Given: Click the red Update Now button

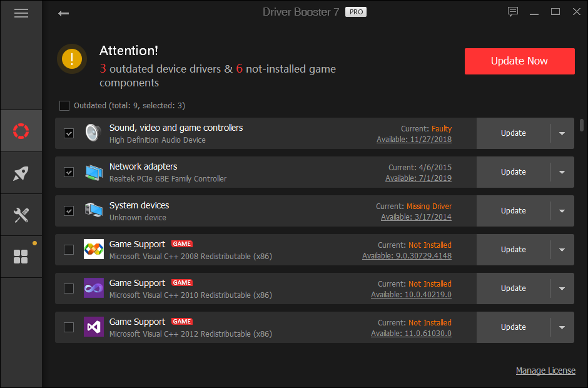Looking at the screenshot, I should tap(519, 61).
